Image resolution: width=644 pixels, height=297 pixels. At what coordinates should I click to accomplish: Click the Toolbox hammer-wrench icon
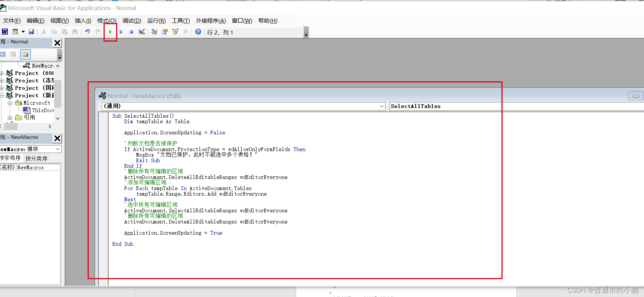coord(186,32)
